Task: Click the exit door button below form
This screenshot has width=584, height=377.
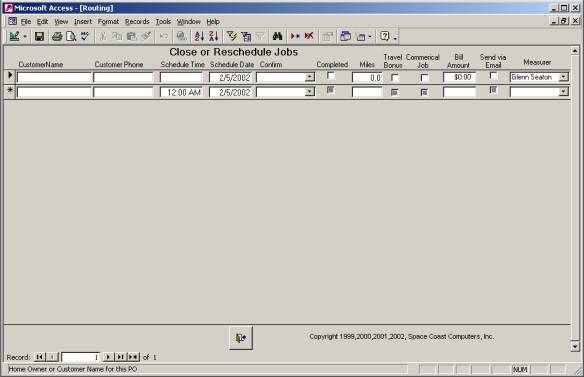Action: (x=241, y=338)
